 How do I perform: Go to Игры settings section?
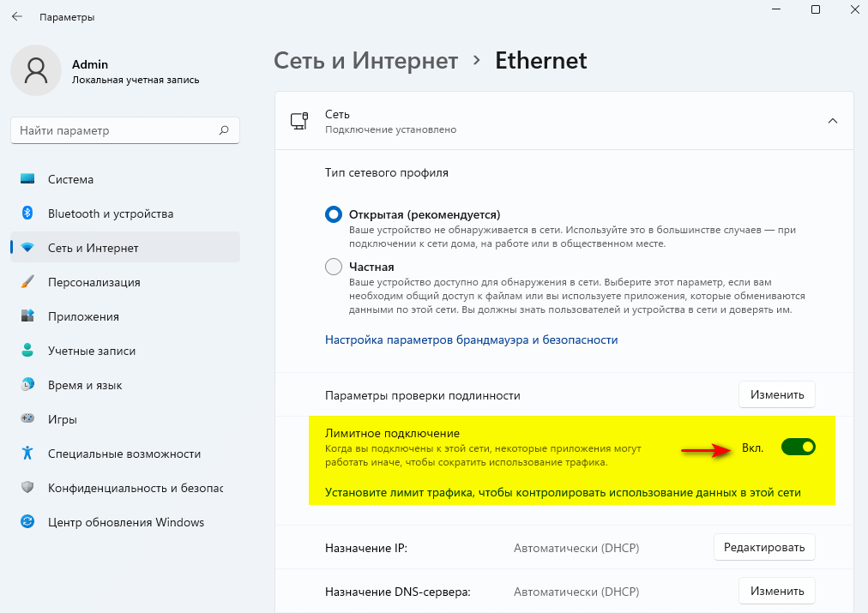pos(63,419)
